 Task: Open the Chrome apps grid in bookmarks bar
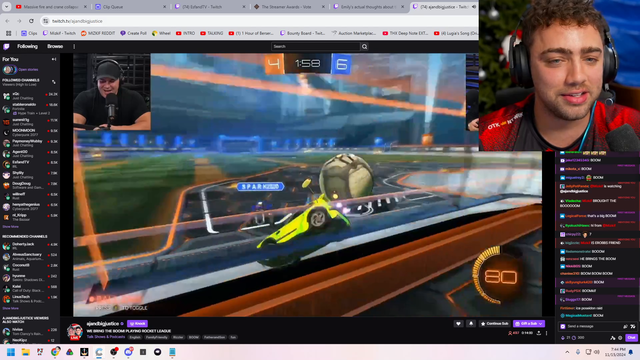pos(9,33)
